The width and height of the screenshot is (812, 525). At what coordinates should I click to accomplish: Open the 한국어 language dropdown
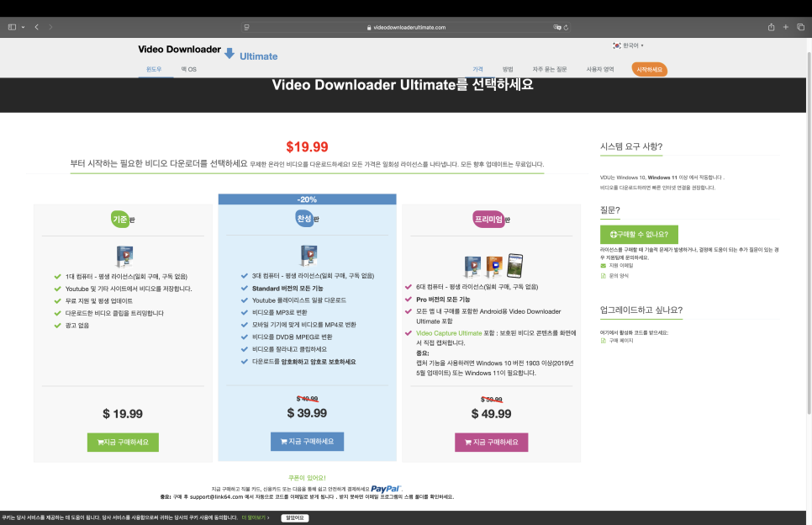click(628, 45)
